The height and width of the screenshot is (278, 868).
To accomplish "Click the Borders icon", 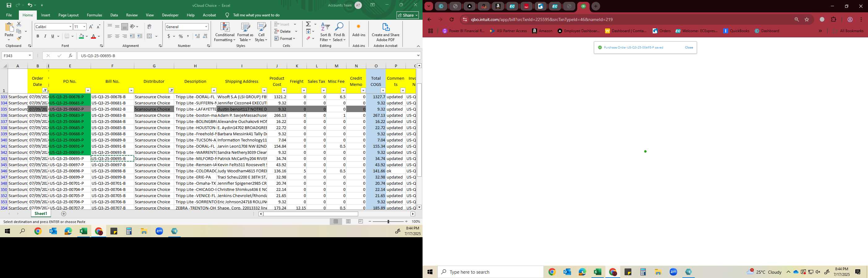I will (x=67, y=36).
